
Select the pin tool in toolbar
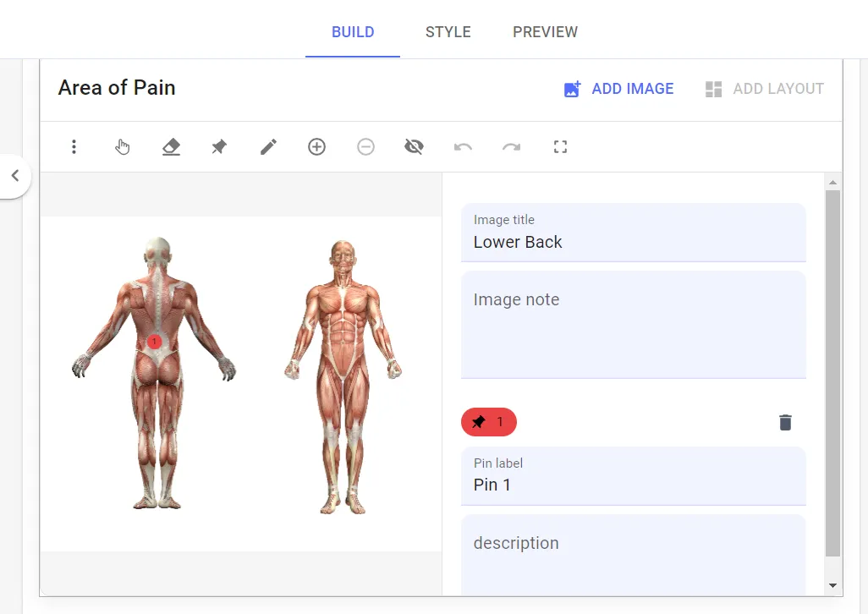click(x=219, y=146)
